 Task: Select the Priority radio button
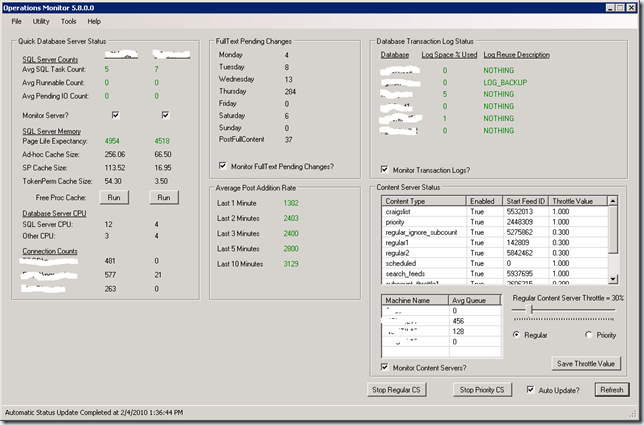(589, 335)
